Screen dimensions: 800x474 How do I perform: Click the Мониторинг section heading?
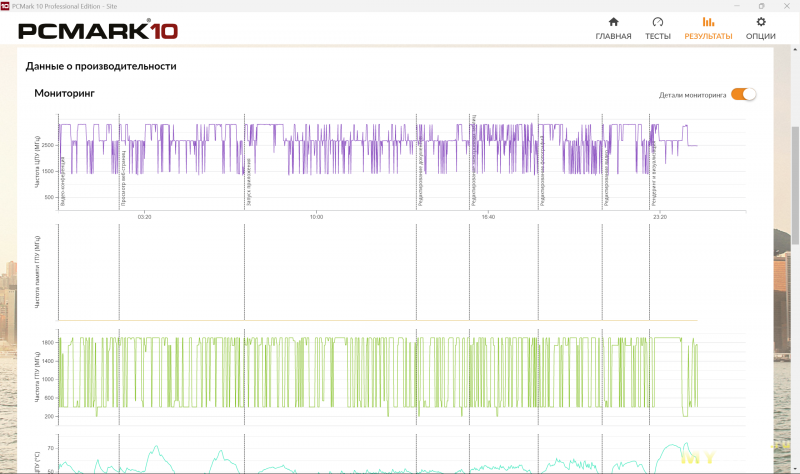coord(65,93)
